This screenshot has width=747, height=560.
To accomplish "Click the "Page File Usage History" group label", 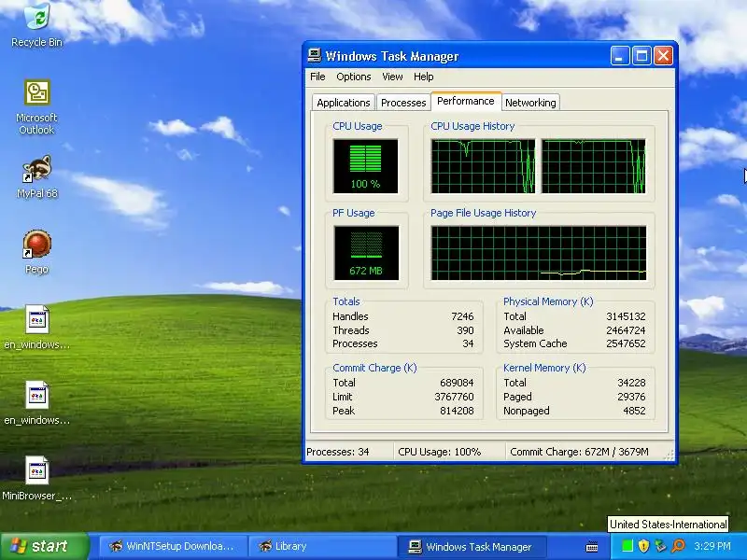I will [x=483, y=213].
